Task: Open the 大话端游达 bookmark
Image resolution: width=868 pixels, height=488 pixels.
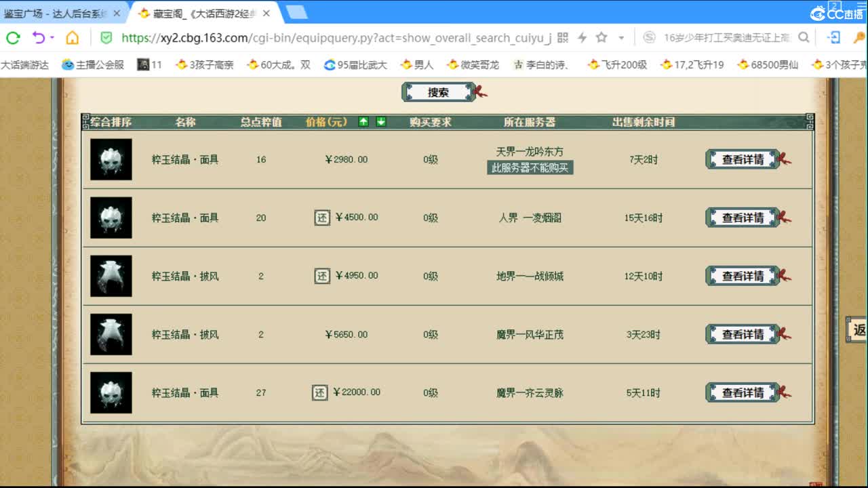Action: [x=24, y=65]
